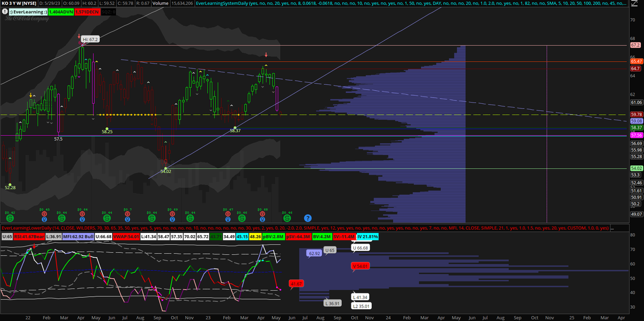The width and height of the screenshot is (644, 321).
Task: Select the 62.92 bubble in lower study
Action: coord(313,252)
